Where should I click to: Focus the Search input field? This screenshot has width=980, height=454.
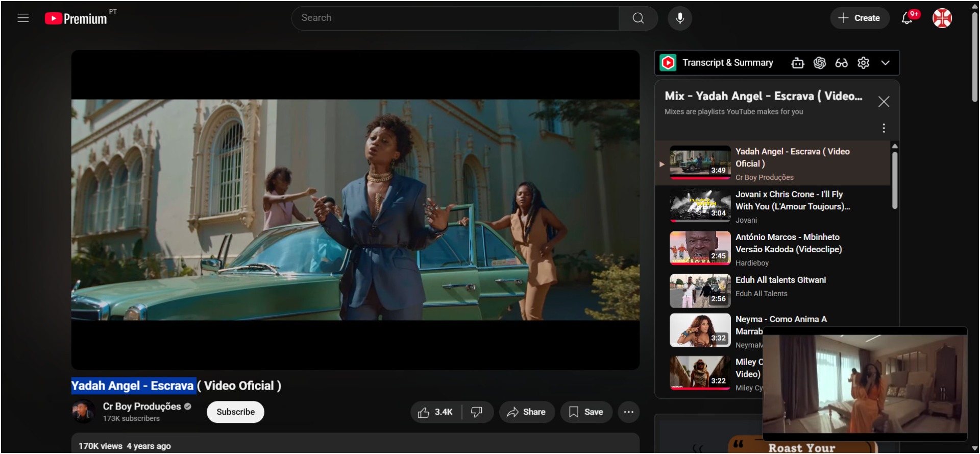click(x=455, y=18)
